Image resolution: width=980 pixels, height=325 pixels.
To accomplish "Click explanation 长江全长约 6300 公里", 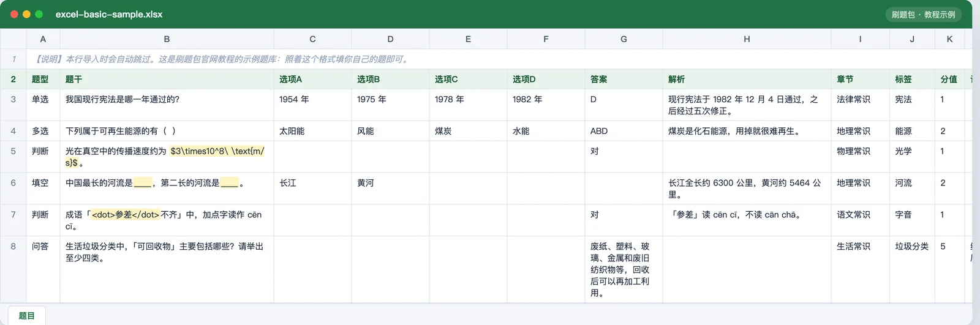I will tap(747, 189).
